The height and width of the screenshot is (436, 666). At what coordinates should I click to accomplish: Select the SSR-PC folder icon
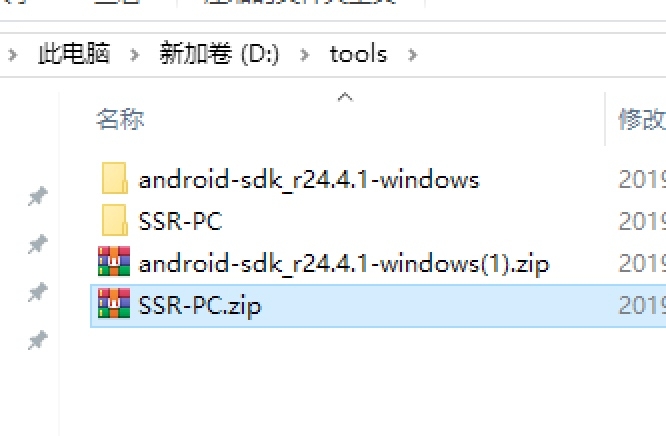tap(115, 221)
